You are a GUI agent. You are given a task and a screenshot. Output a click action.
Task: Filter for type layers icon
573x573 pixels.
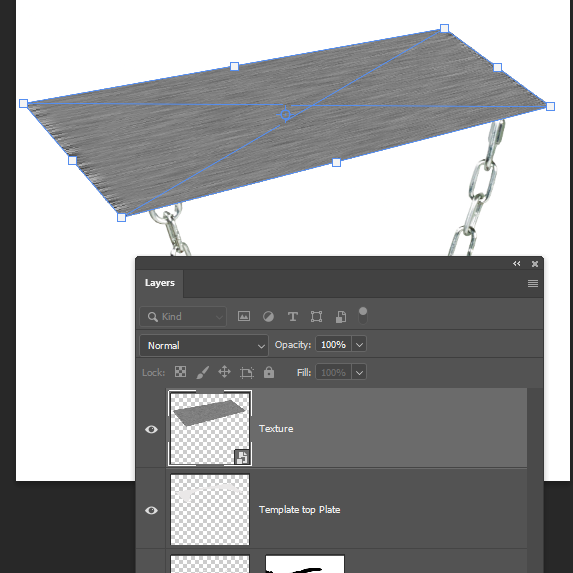pyautogui.click(x=292, y=316)
